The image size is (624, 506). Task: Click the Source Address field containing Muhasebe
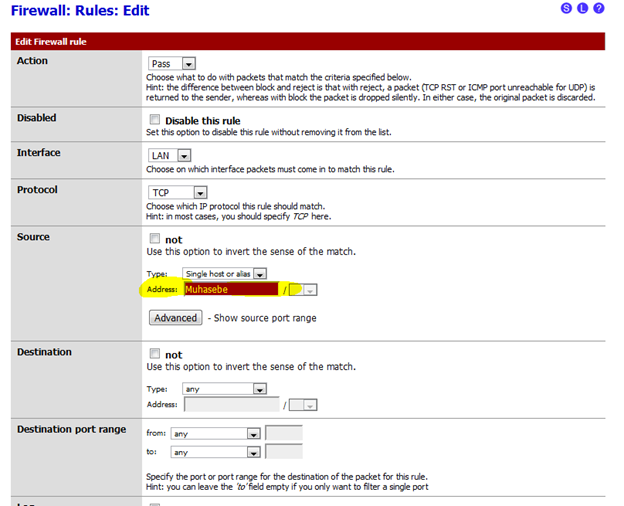click(231, 289)
